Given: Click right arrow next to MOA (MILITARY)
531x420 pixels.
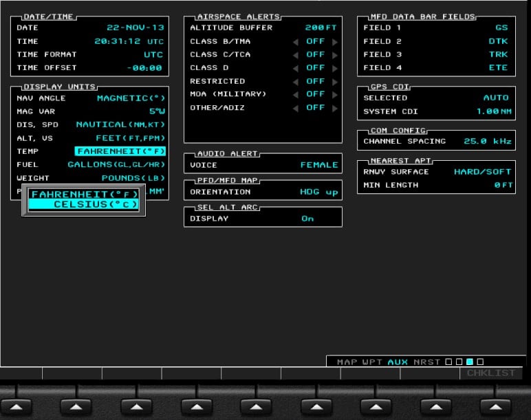Looking at the screenshot, I should (x=335, y=94).
